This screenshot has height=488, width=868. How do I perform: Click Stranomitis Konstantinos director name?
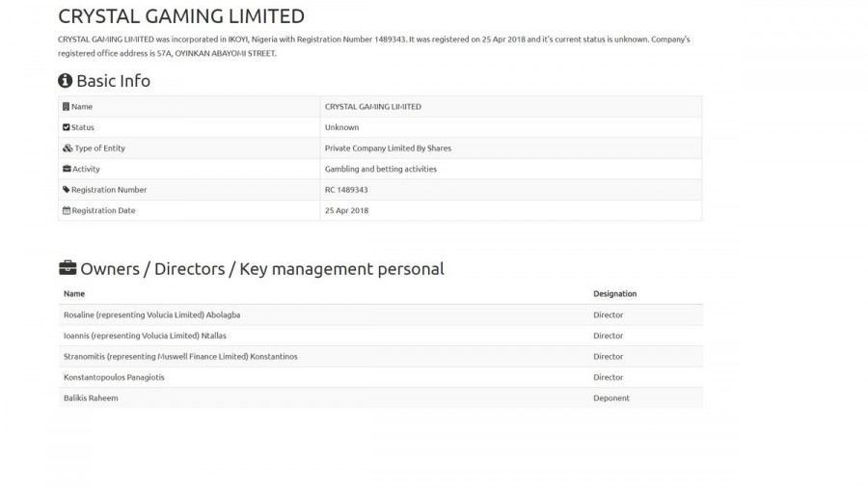(180, 357)
